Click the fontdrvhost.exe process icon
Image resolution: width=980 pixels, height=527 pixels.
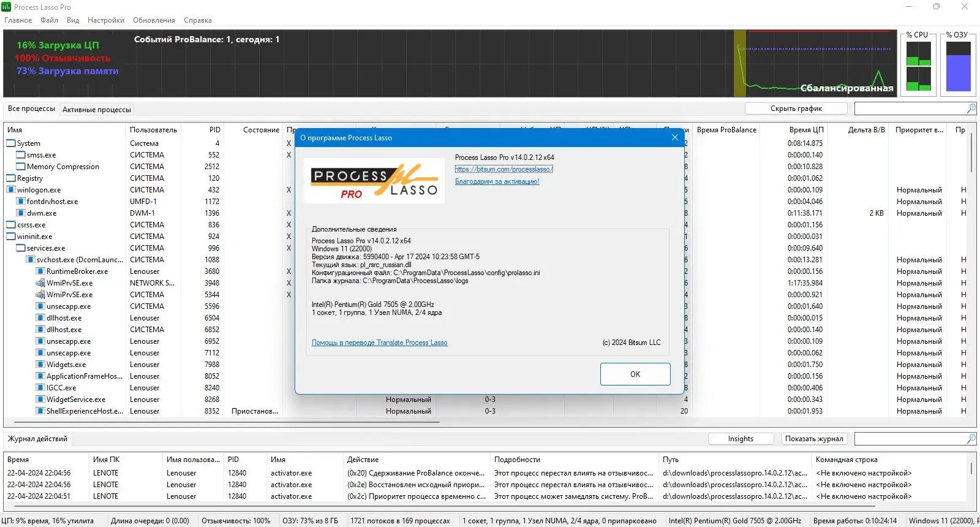pos(21,202)
